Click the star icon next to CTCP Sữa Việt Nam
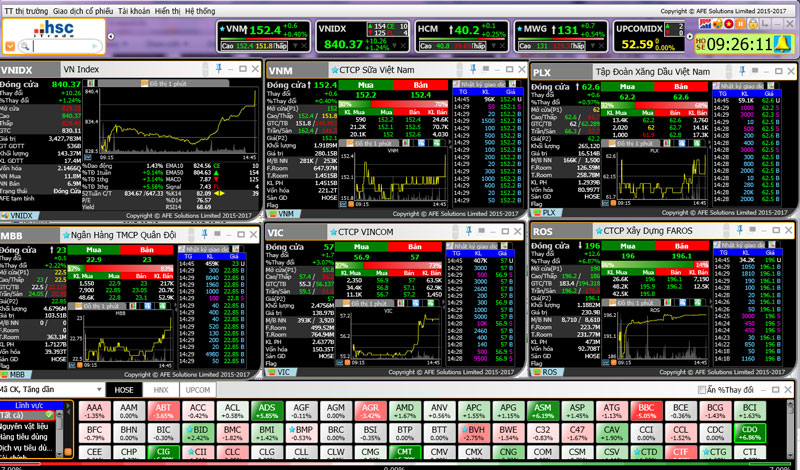This screenshot has width=800, height=470. (x=335, y=70)
